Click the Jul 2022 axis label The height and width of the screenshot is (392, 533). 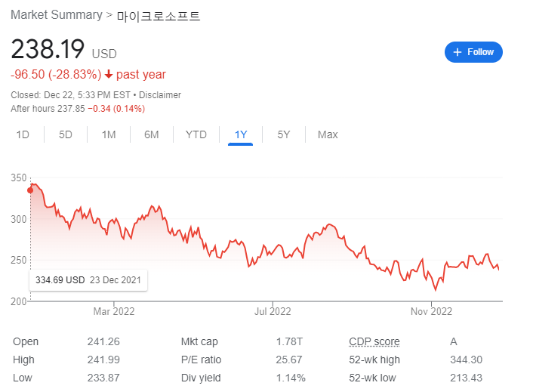(273, 311)
